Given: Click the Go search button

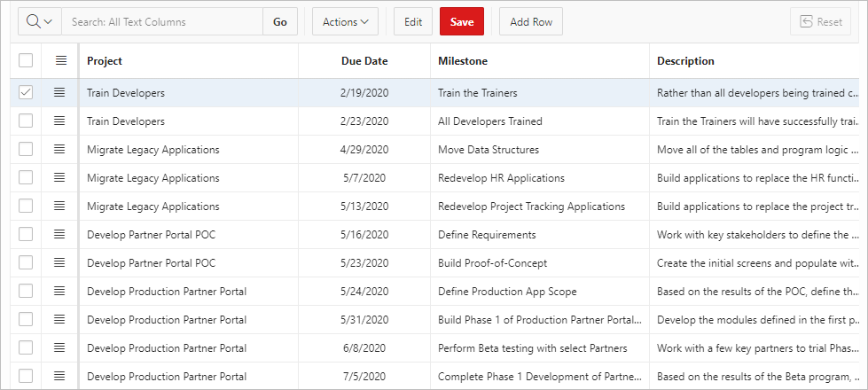Looking at the screenshot, I should point(280,21).
